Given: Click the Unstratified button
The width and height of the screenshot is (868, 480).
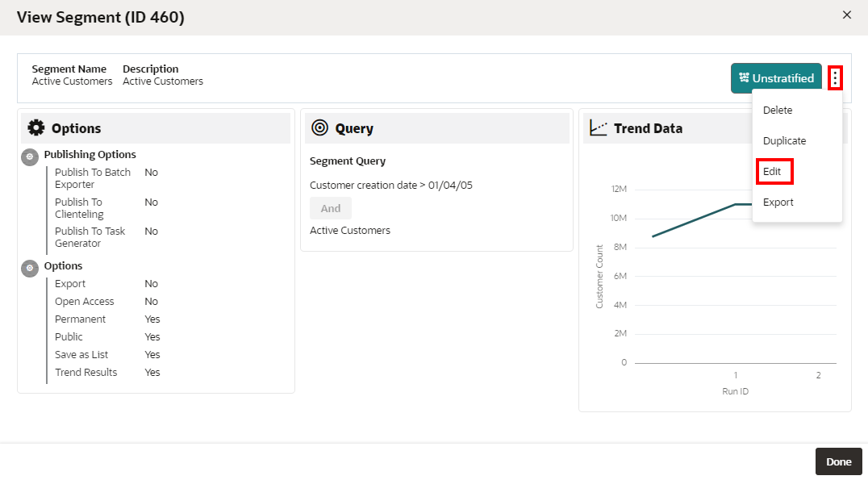Looking at the screenshot, I should (776, 78).
